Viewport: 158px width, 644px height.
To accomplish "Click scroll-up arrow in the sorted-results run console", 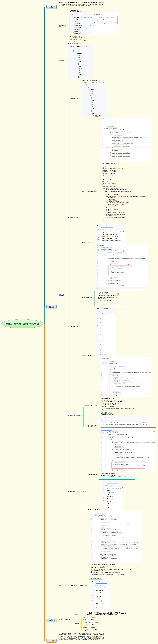I will pos(93,589).
